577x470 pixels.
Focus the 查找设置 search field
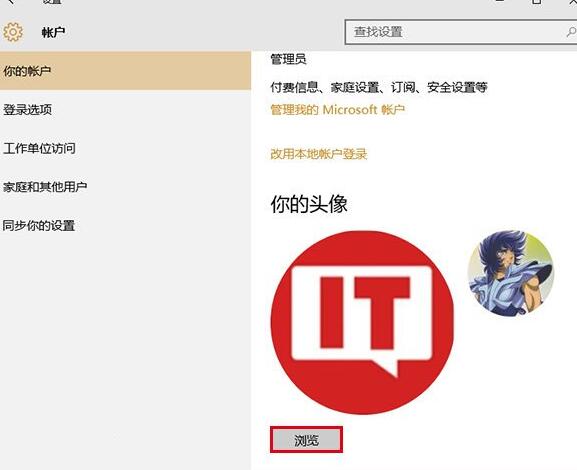tap(461, 32)
